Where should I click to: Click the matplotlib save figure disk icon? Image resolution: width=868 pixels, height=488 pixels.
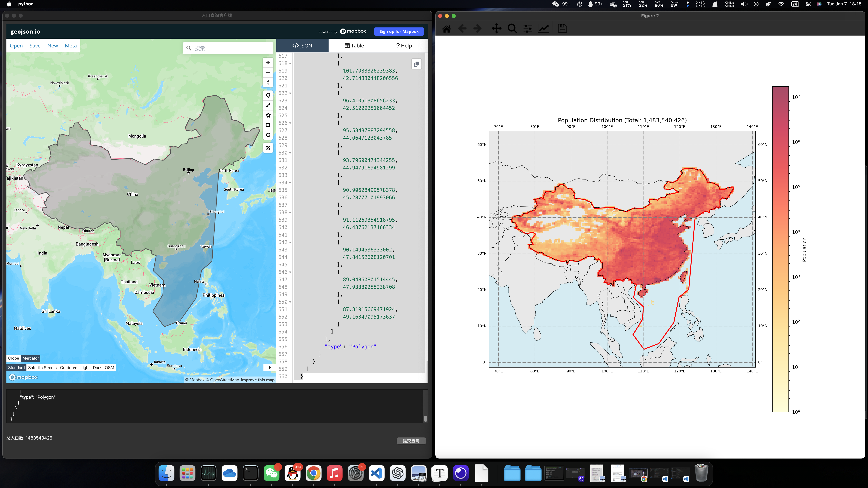click(x=562, y=29)
